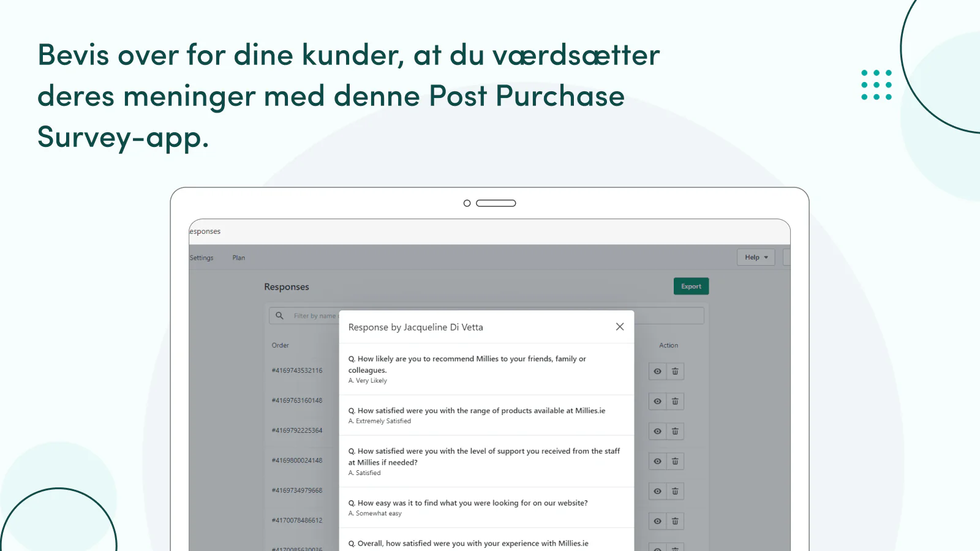Screen dimensions: 980x551
Task: Click the 'A. Extremely Satisfied' answer
Action: 380,421
